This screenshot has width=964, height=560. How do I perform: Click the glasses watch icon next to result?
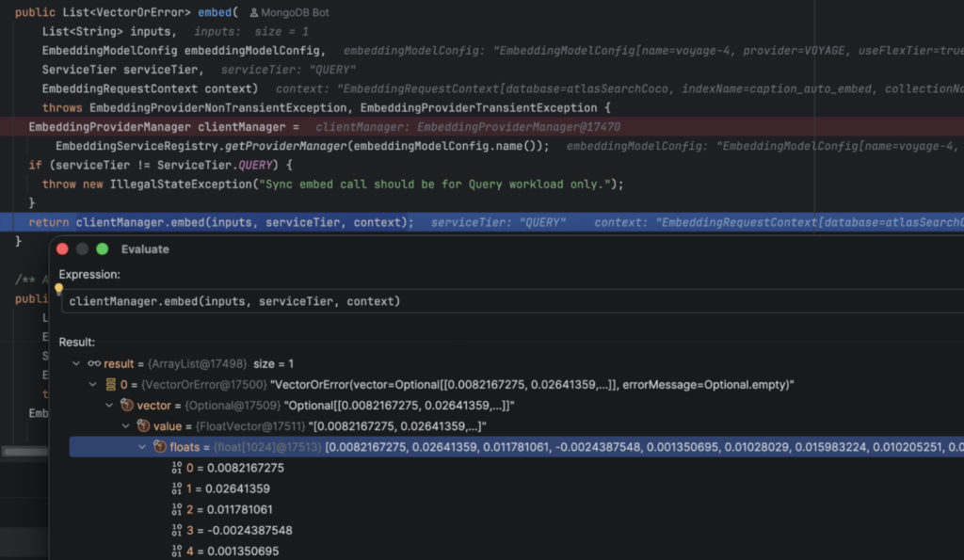click(94, 364)
